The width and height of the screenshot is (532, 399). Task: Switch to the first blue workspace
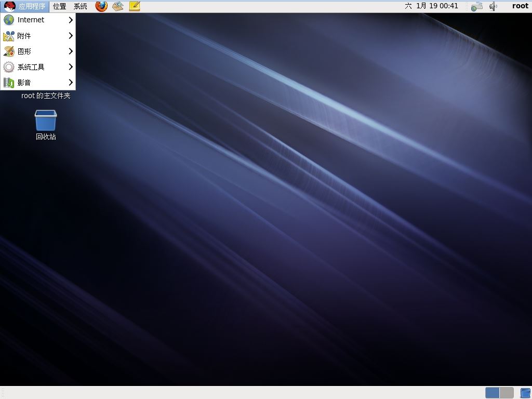point(492,393)
